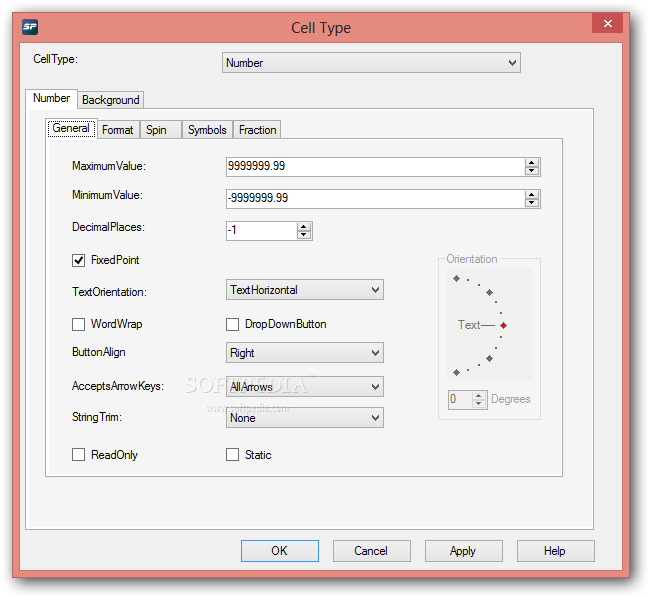Viewport: 650px width, 598px height.
Task: Decrease DecimalPlaces with down arrow
Action: pos(304,235)
